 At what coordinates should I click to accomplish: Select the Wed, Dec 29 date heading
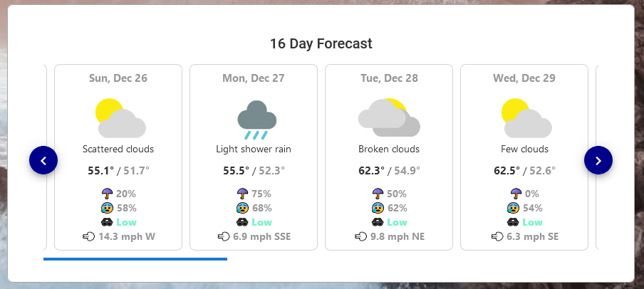coord(524,78)
